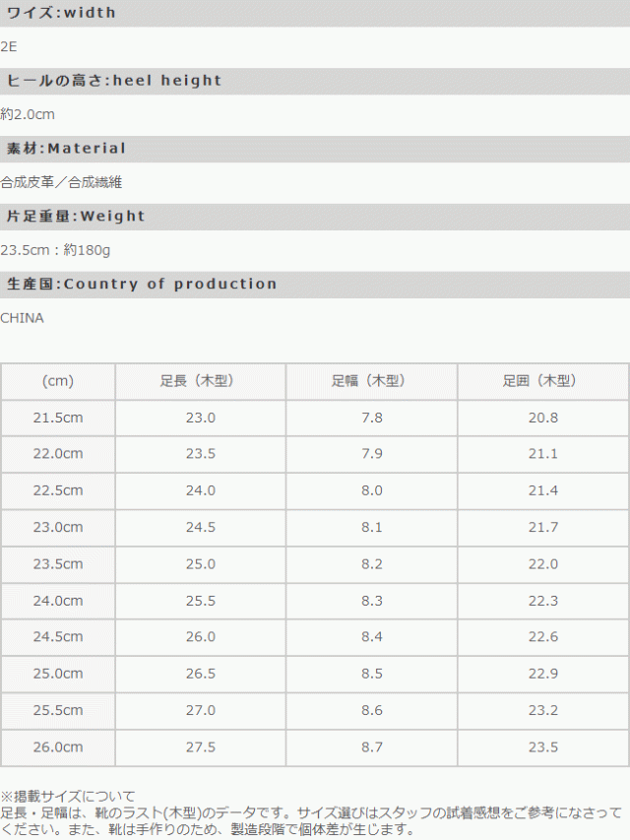Click the 22.9 foot girth cell

[x=542, y=674]
